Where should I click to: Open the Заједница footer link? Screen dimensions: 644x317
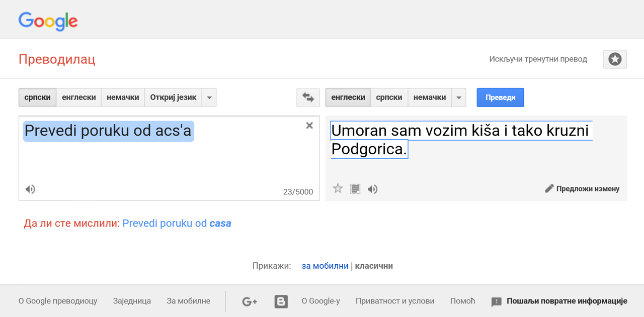[132, 301]
